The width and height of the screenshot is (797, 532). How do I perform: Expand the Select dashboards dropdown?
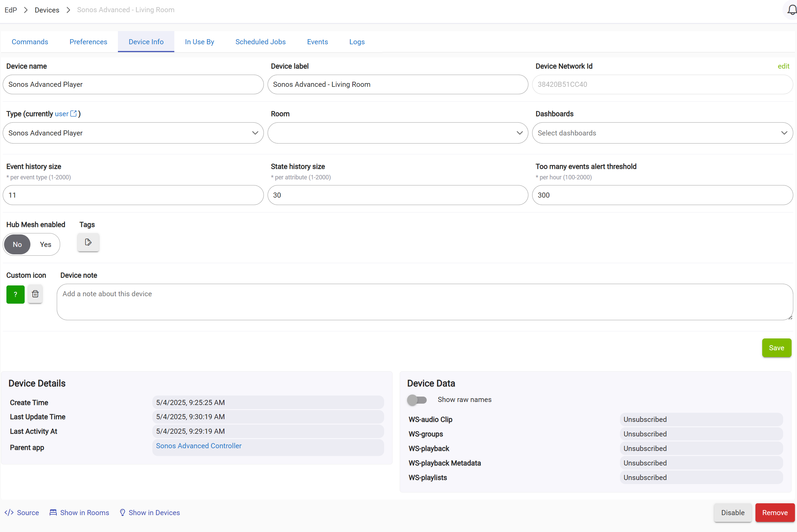[x=662, y=133]
